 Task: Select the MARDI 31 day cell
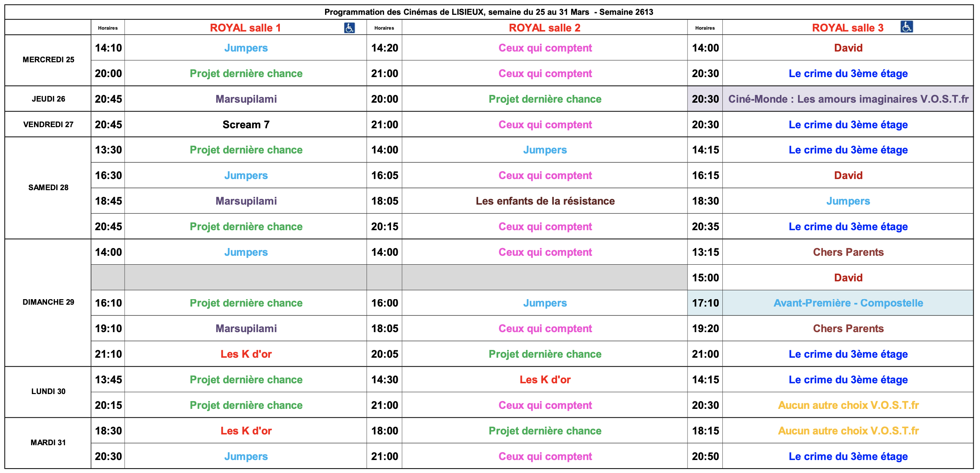(48, 443)
